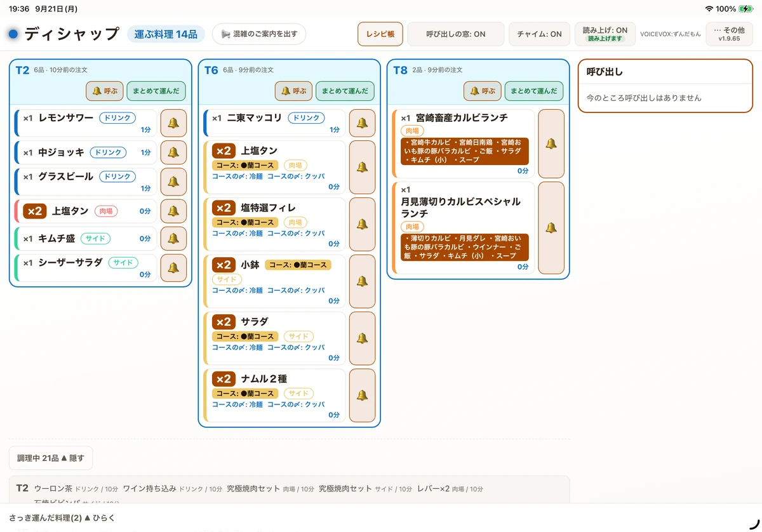
Task: Click ウーロン茶 in the cooking list
Action: [x=53, y=488]
